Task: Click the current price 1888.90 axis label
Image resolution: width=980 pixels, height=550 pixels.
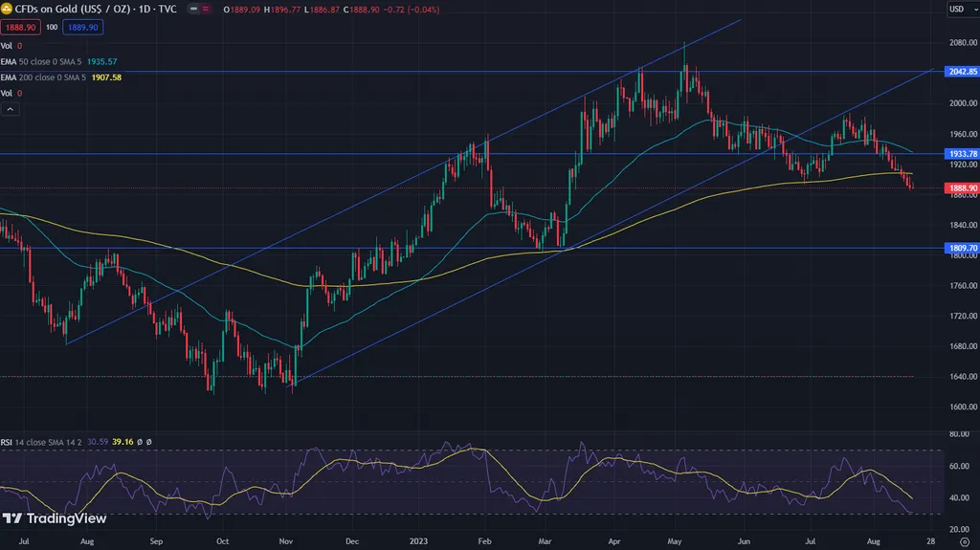Action: pos(960,188)
